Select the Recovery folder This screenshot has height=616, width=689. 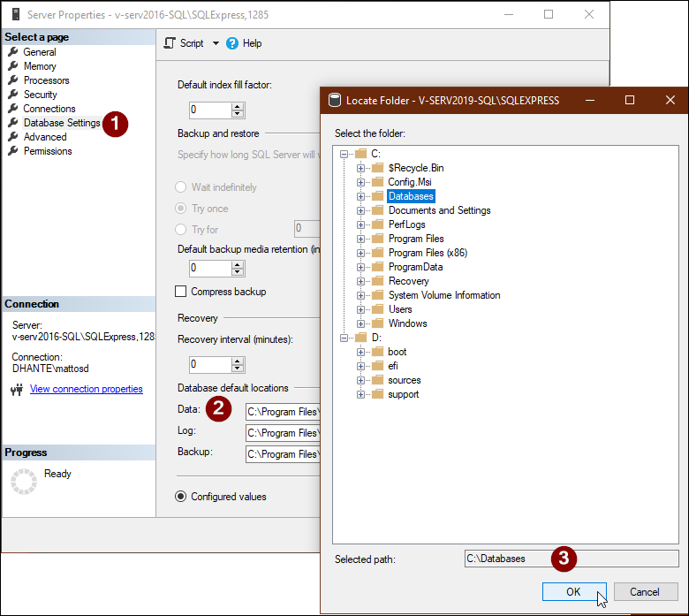coord(408,281)
